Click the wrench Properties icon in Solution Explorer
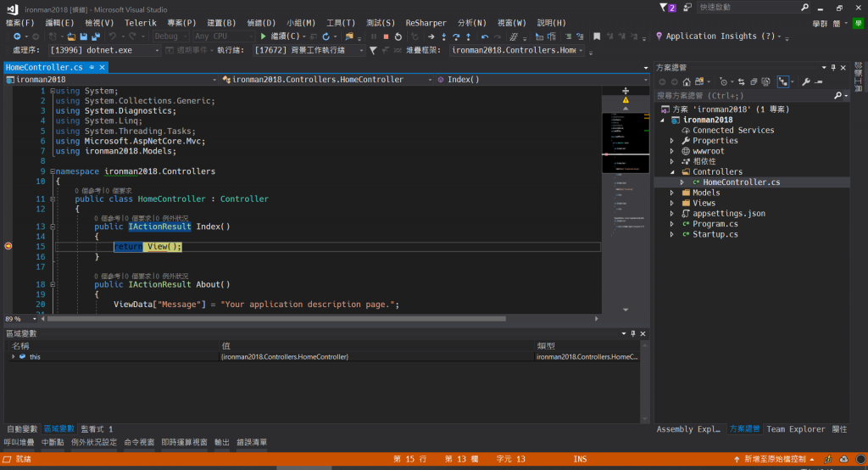Viewport: 868px width, 470px height. (x=805, y=81)
